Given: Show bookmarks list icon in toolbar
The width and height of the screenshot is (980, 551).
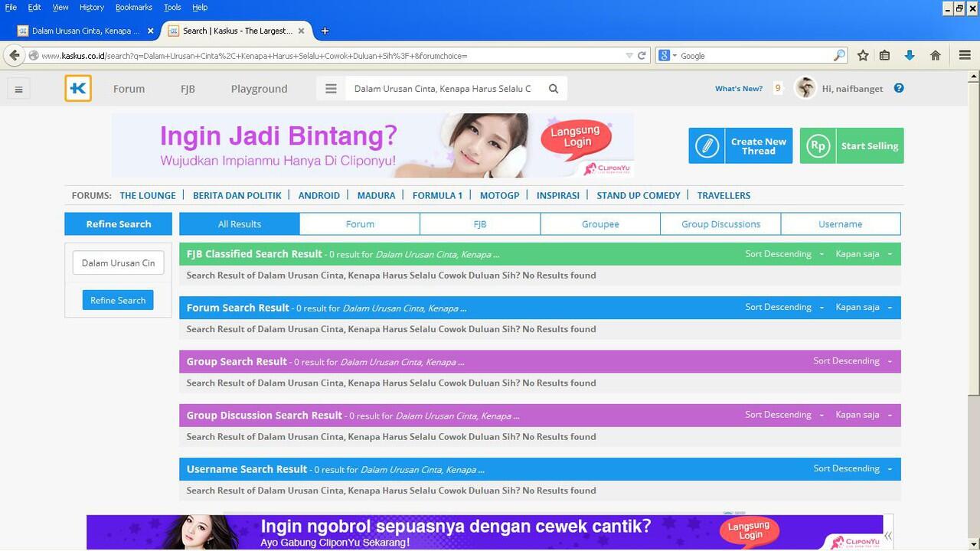Looking at the screenshot, I should [884, 55].
